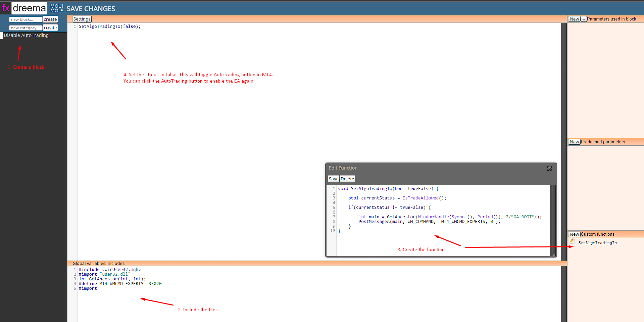Click the Global variables, includes header
The height and width of the screenshot is (322, 644).
[98, 264]
